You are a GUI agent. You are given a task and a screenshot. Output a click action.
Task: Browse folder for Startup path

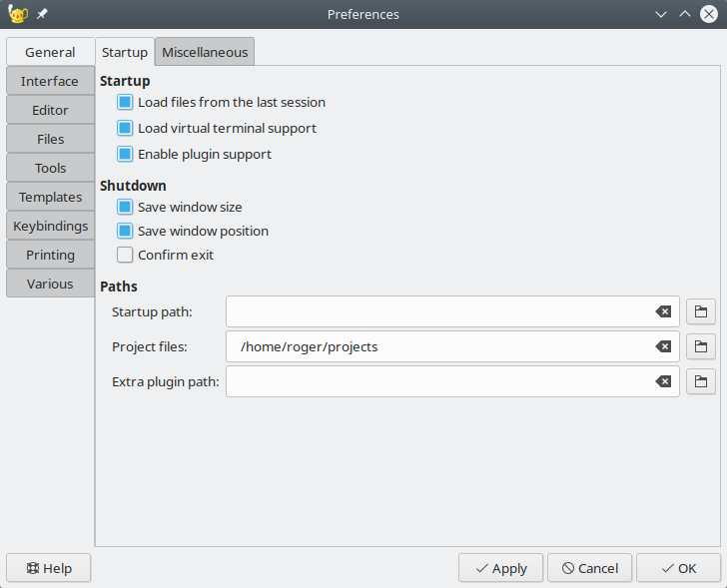(701, 311)
